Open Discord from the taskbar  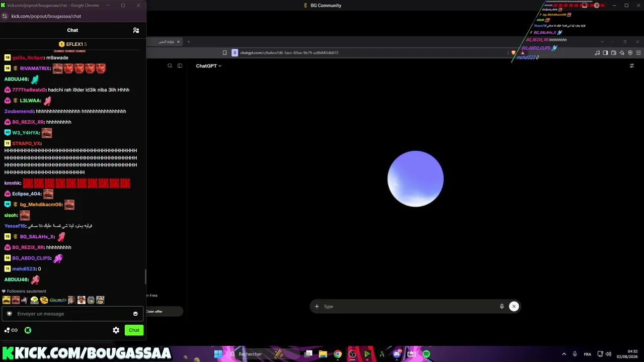[396, 354]
